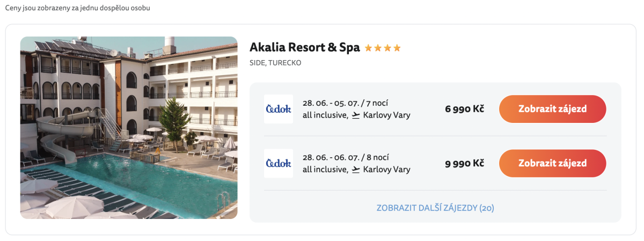Click the 6 990 Kč price
Viewport: 644px width, 241px height.
click(x=464, y=109)
